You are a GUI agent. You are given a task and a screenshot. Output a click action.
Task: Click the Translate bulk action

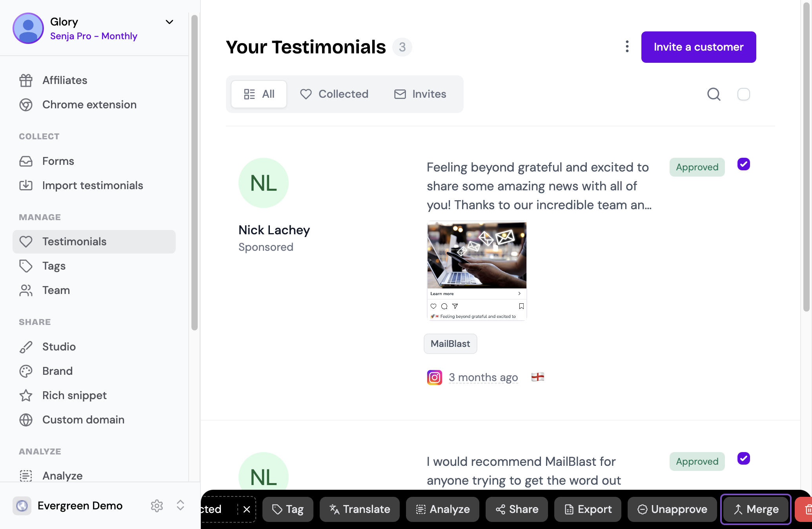click(360, 509)
